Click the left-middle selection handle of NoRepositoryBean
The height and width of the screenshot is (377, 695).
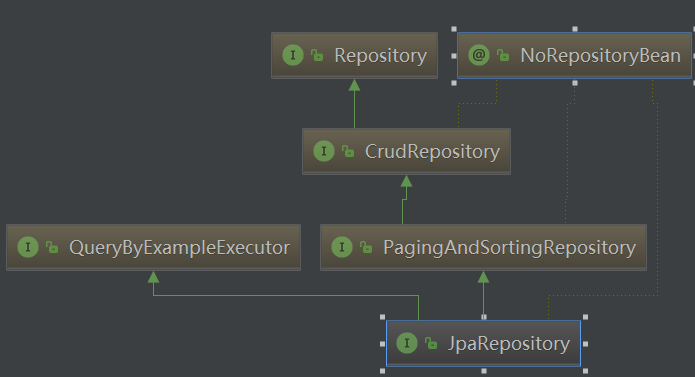(454, 56)
